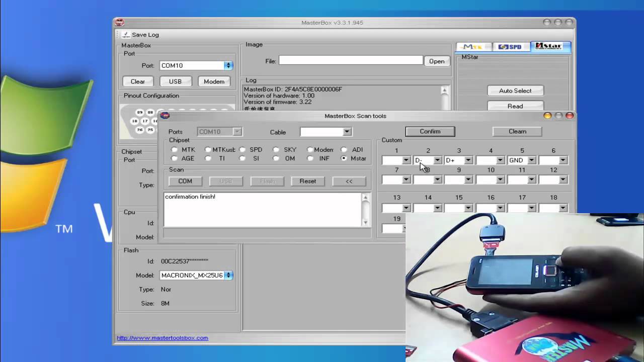The height and width of the screenshot is (362, 644).
Task: Click the Clear button in Port section
Action: tap(138, 81)
